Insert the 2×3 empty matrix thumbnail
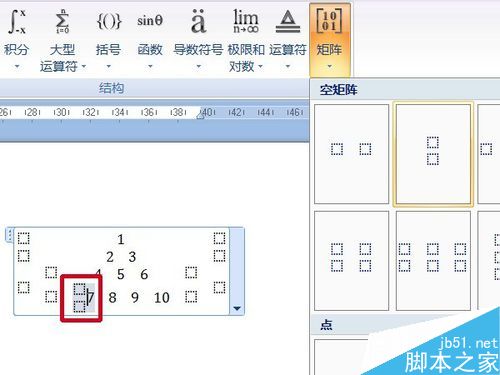500x375 pixels. [433, 260]
